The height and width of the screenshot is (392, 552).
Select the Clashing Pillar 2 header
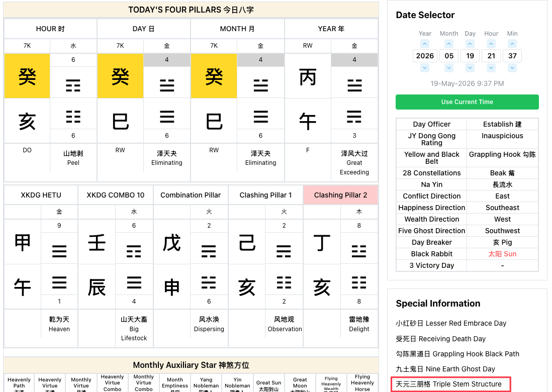pyautogui.click(x=340, y=195)
